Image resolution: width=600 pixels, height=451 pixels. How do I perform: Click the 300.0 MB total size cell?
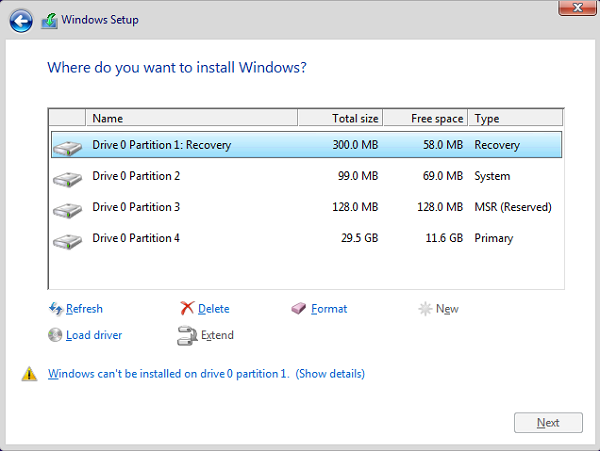355,145
